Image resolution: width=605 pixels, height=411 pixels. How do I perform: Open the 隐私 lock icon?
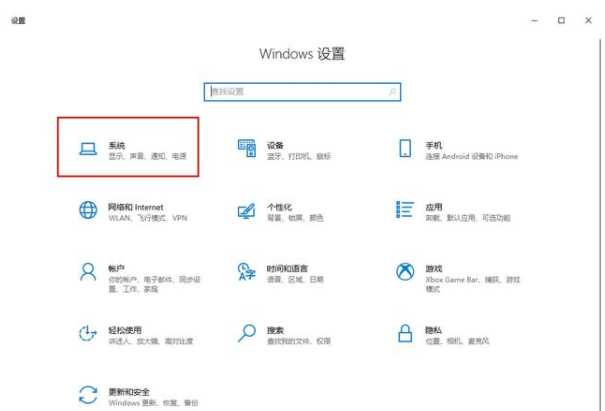[405, 333]
